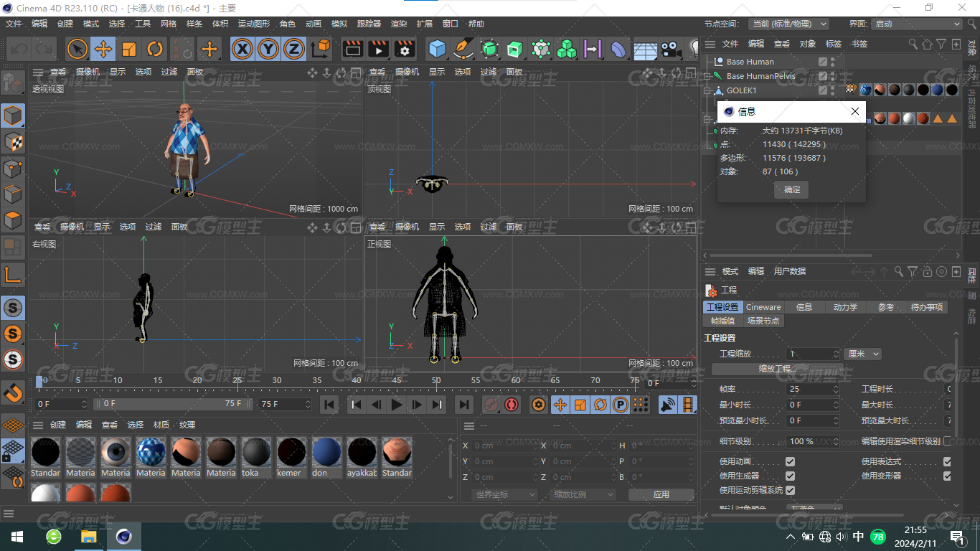Open the 界面 layout dropdown

click(x=917, y=24)
